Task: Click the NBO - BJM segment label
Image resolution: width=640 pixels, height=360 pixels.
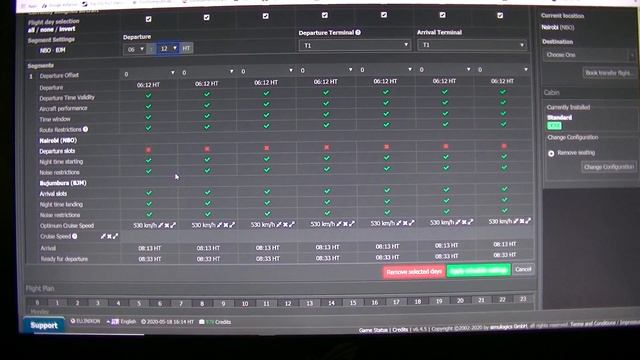Action: [x=52, y=50]
